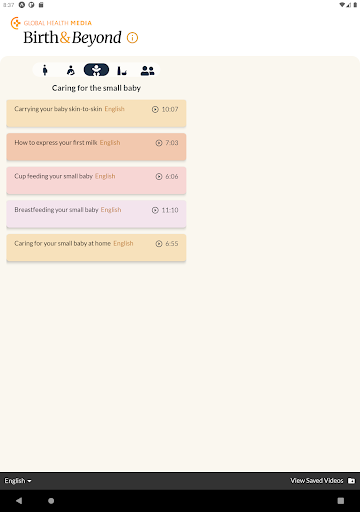
Task: Select the seated figure category icon
Action: (122, 70)
